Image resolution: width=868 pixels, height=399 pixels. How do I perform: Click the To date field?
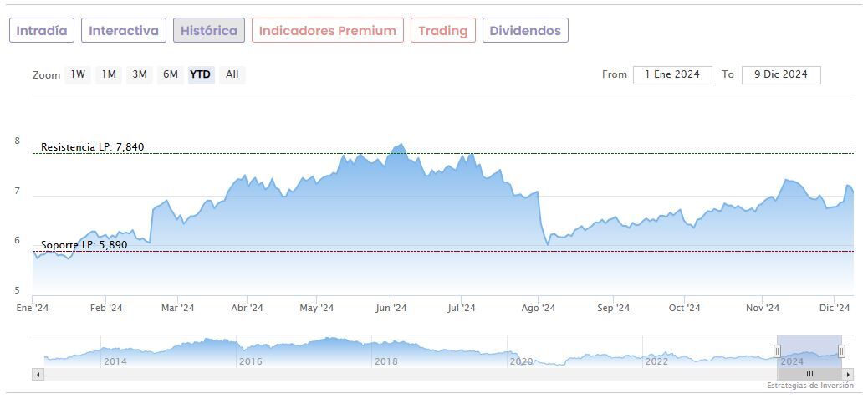tap(780, 74)
